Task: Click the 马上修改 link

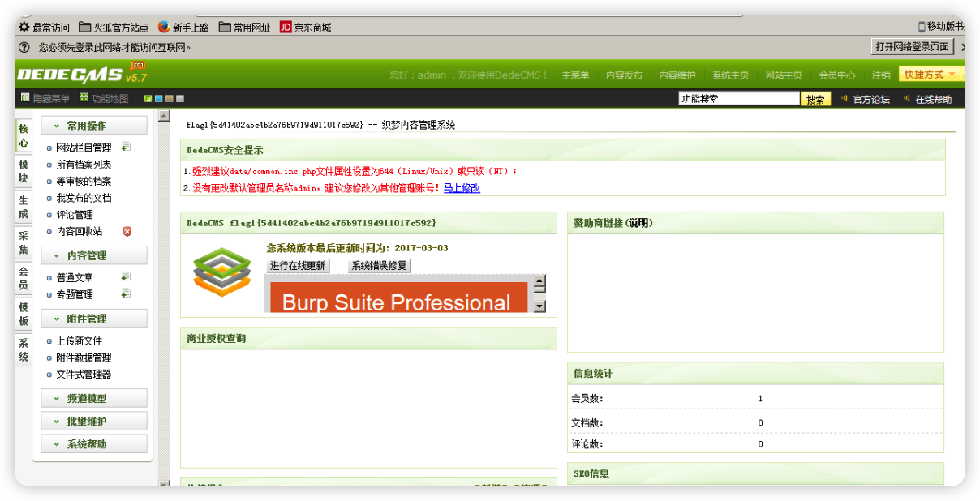Action: click(462, 188)
